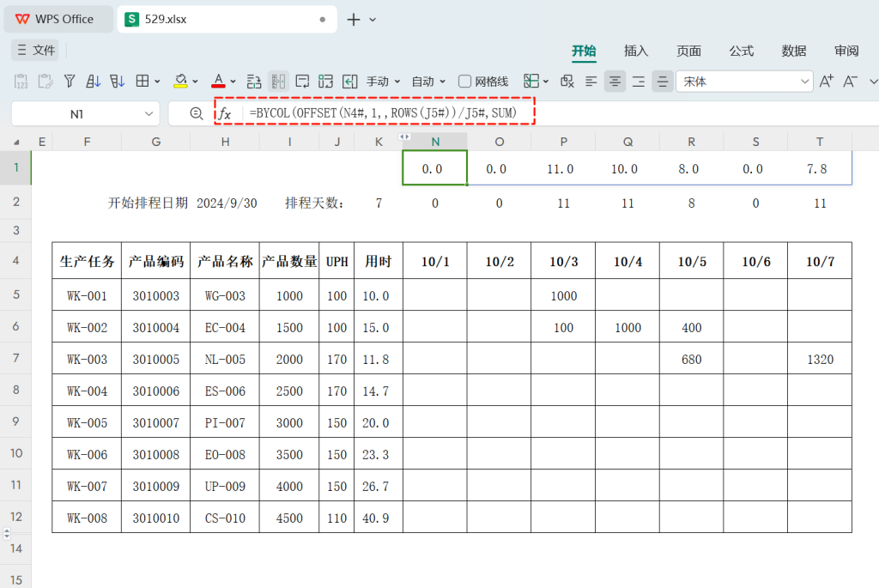
Task: Click the borders grid icon
Action: coord(142,82)
